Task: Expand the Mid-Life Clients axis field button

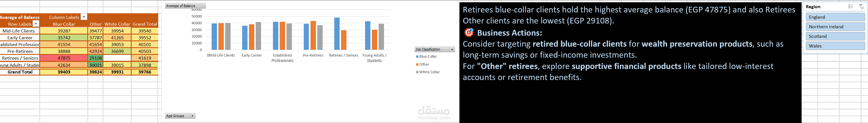Action: (x=208, y=55)
